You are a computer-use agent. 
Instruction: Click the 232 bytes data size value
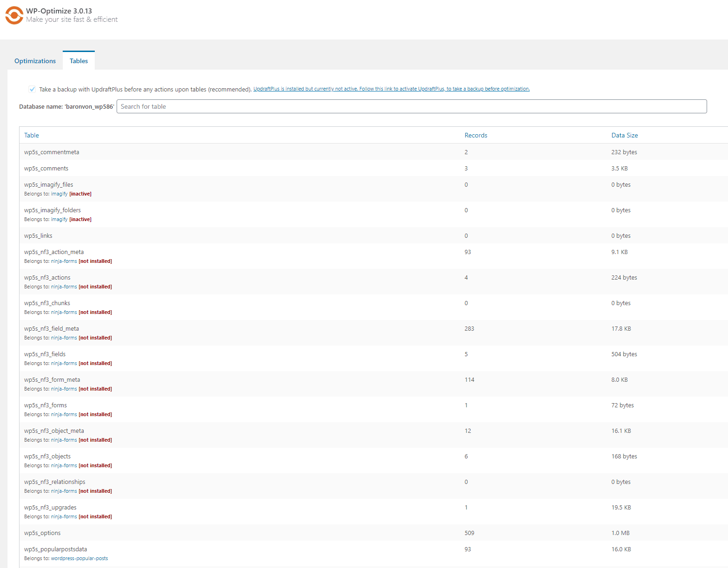(624, 152)
